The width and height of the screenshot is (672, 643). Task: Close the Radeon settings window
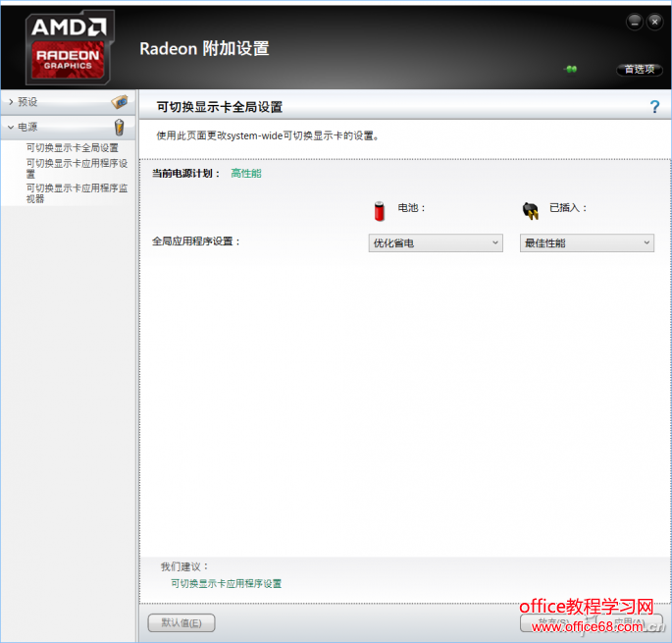tap(655, 22)
